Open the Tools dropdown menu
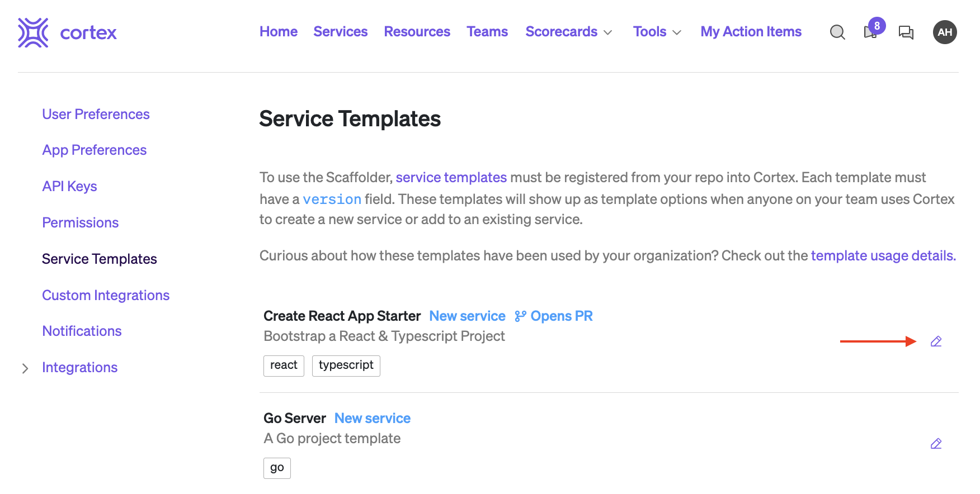Viewport: 980px width, 494px height. click(657, 32)
